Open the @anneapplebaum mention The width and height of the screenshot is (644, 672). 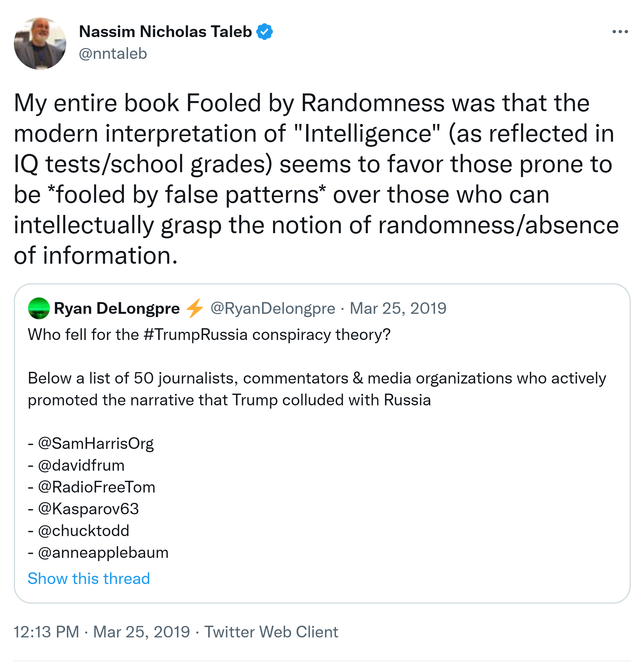point(103,553)
